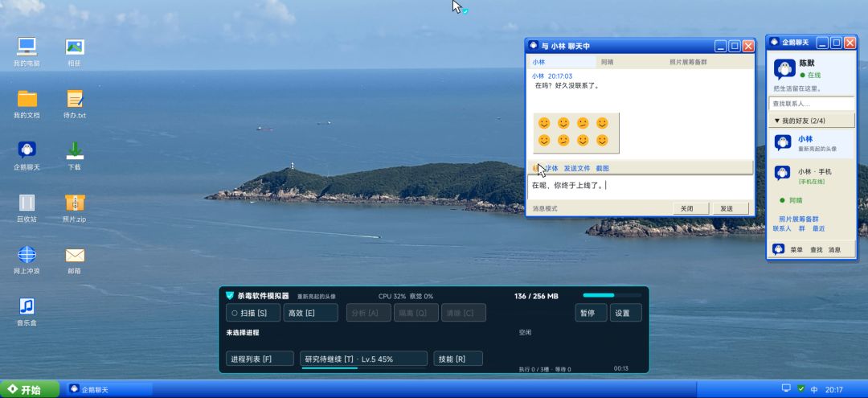
Task: Select the 群 tab in 企鹅聊天
Action: [801, 228]
